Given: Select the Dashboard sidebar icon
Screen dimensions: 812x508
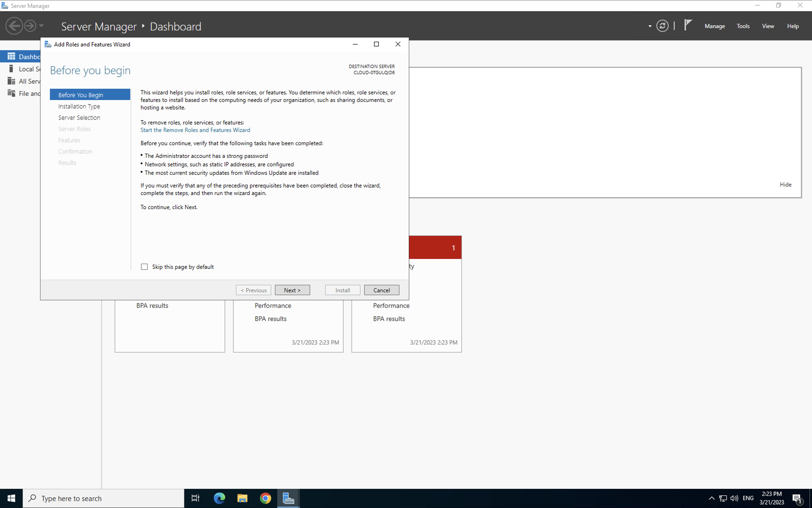Looking at the screenshot, I should click(x=12, y=56).
